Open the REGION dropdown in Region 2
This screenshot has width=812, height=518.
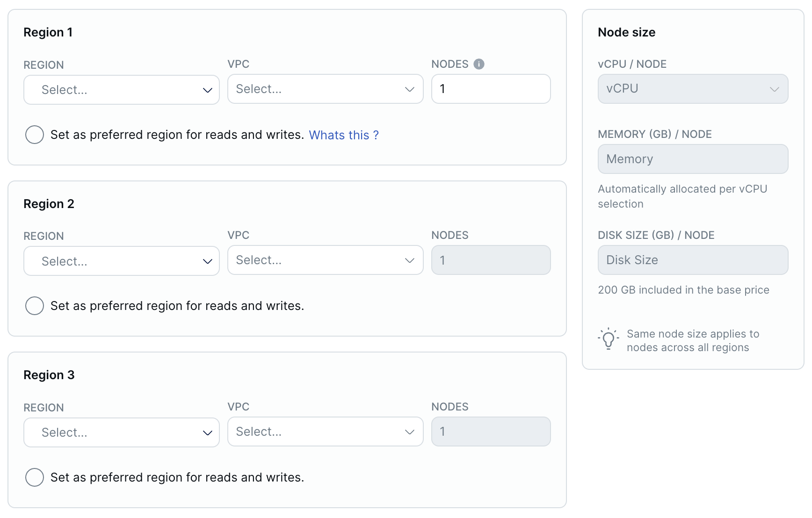coord(121,261)
